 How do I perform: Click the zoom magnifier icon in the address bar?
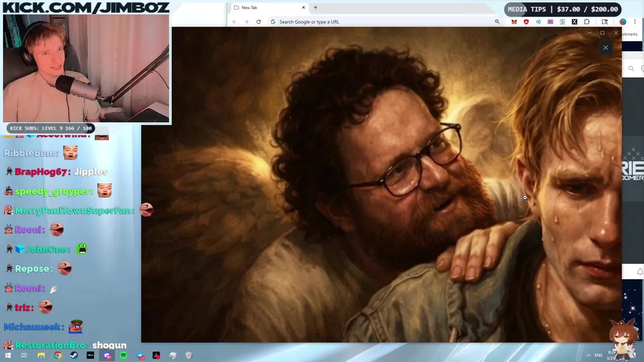pos(497,22)
